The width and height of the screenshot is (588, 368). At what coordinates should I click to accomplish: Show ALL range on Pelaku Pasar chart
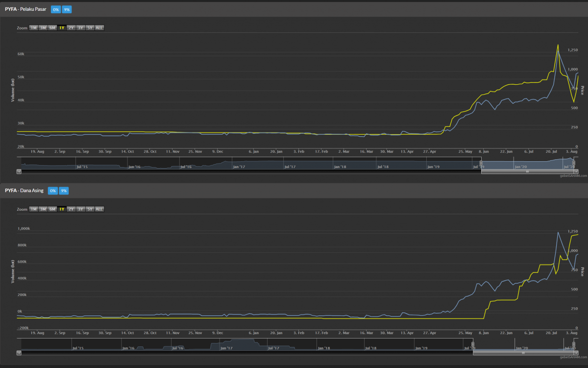[x=99, y=28]
